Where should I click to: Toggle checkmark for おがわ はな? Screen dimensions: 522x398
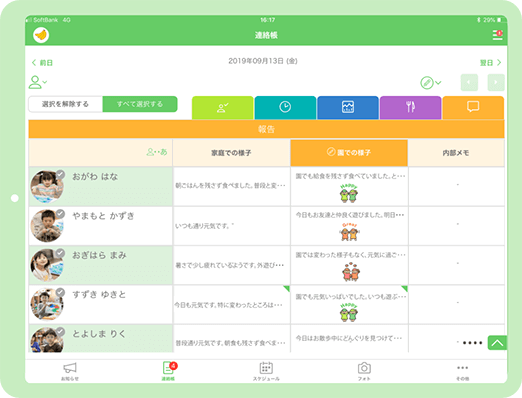pyautogui.click(x=60, y=174)
